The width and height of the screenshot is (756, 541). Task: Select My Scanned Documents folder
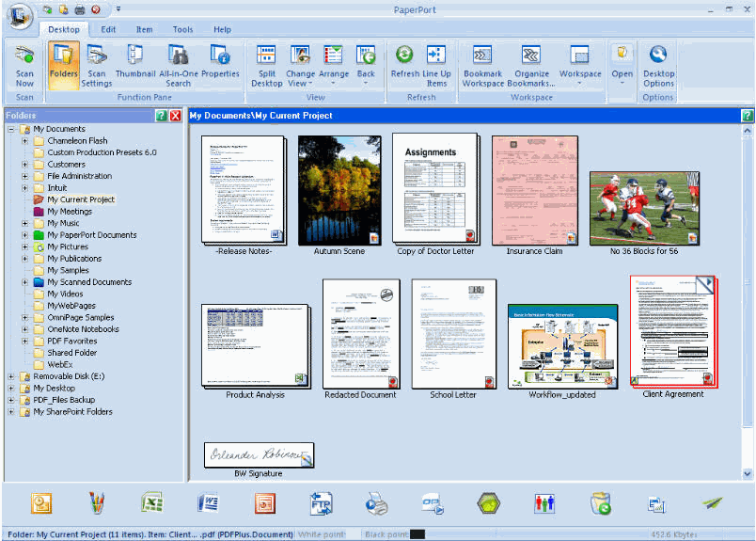point(89,282)
